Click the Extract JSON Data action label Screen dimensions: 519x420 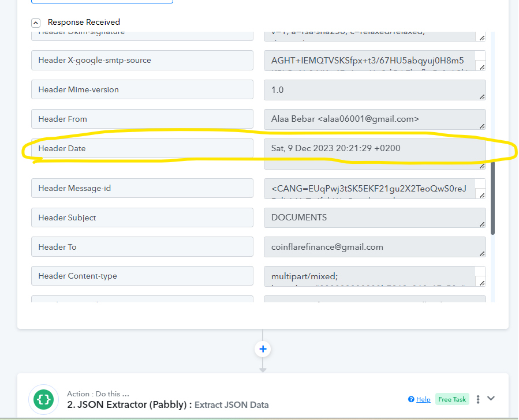point(232,405)
